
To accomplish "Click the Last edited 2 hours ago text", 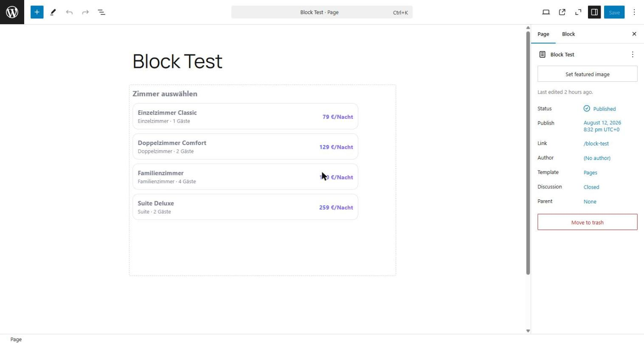I will (x=565, y=92).
